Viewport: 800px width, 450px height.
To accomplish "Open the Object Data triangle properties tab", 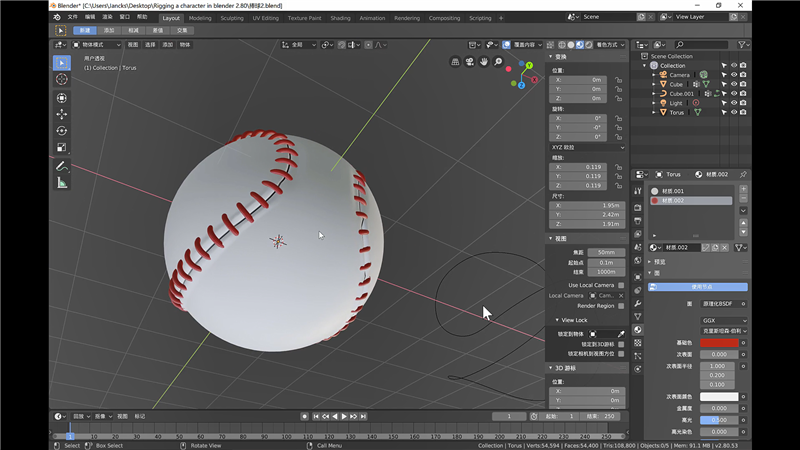I will click(x=638, y=317).
